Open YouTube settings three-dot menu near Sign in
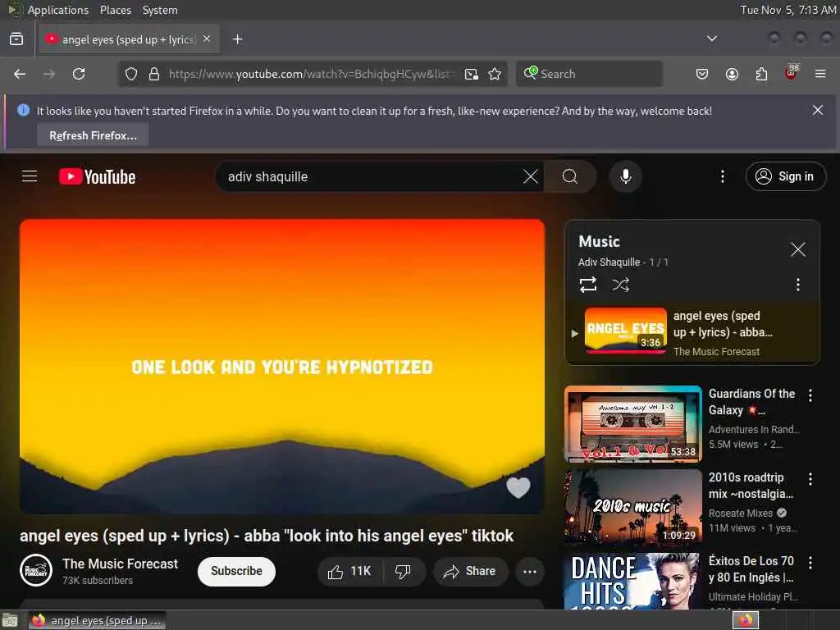Viewport: 840px width, 630px height. point(723,176)
